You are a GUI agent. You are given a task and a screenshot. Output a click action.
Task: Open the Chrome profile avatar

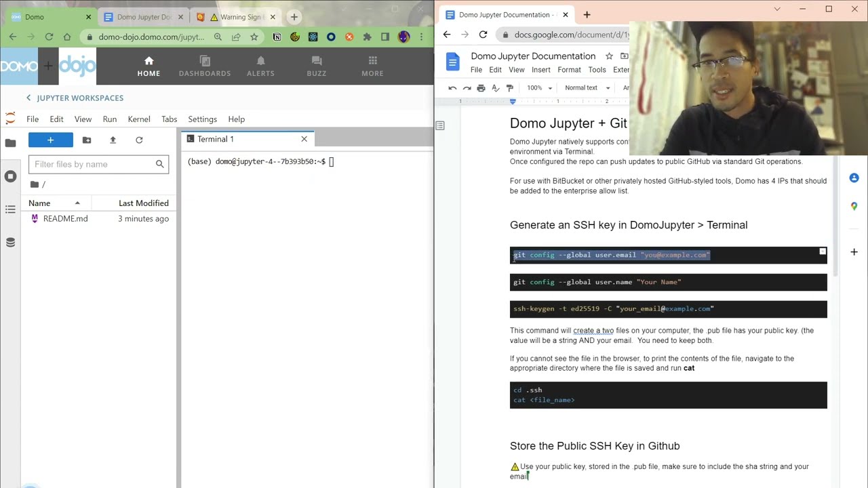(403, 37)
